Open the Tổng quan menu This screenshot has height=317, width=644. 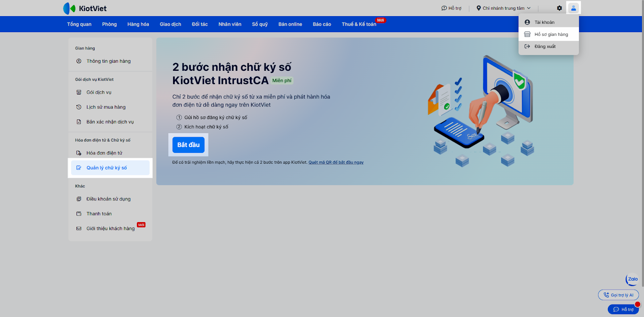pos(79,24)
